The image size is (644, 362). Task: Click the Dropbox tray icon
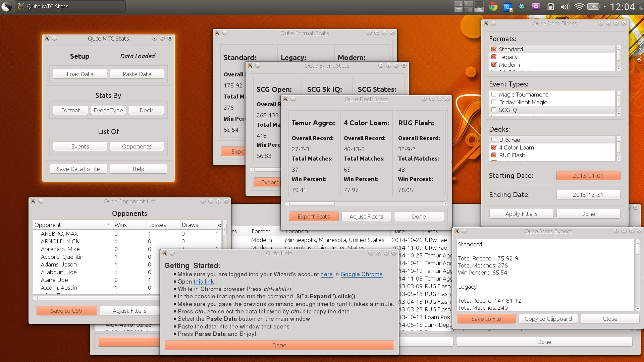pyautogui.click(x=522, y=7)
